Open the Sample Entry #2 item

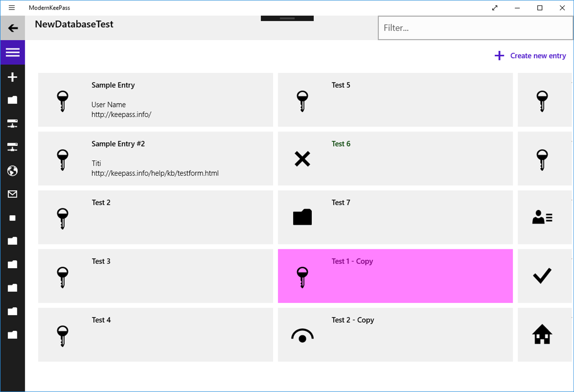(155, 158)
